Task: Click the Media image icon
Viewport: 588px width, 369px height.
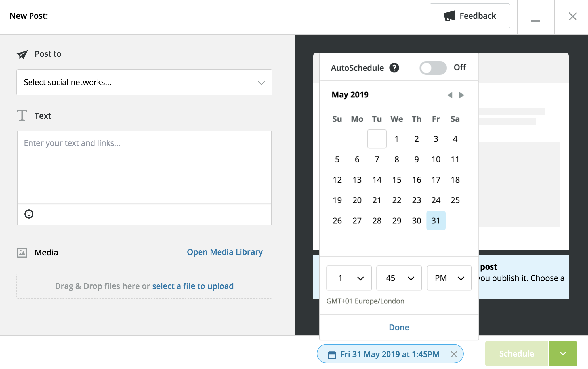Action: (x=22, y=252)
